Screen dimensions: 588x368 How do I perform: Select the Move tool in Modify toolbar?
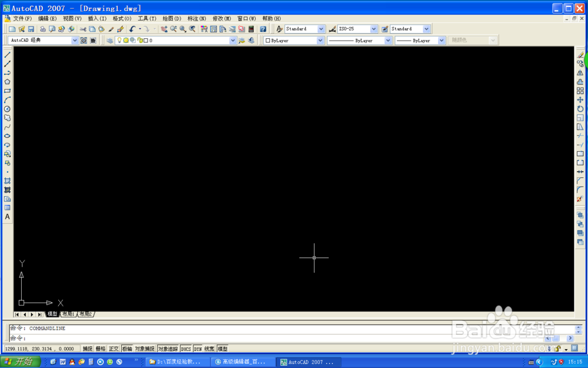580,100
